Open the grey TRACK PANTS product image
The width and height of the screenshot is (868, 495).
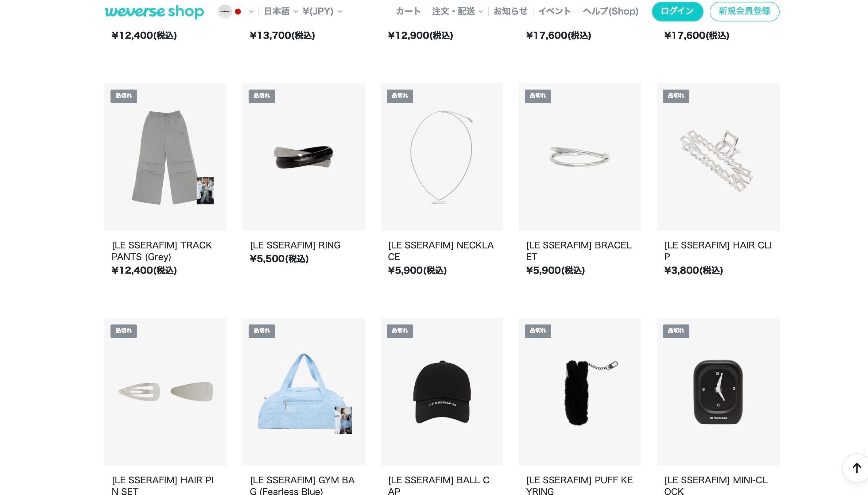tap(166, 157)
